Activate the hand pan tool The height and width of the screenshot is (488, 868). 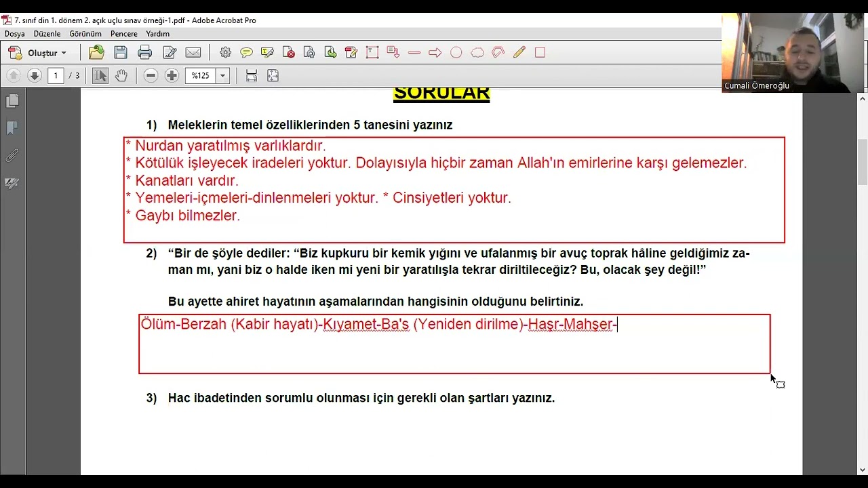[x=121, y=75]
